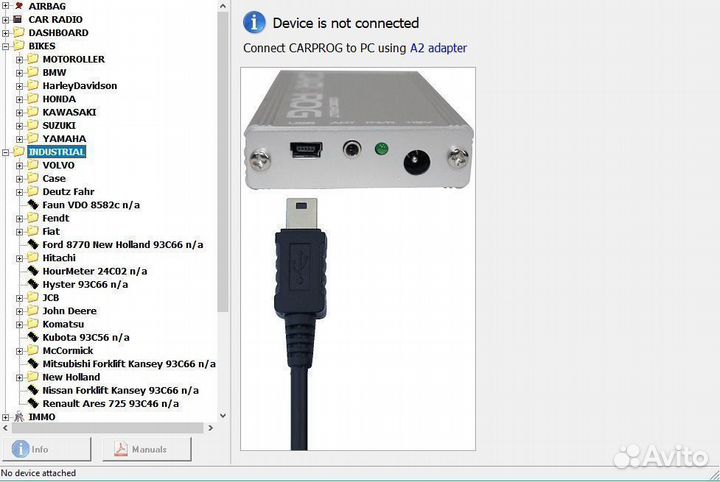
Task: Select the Faun VDO 8582c chip icon
Action: (x=33, y=205)
